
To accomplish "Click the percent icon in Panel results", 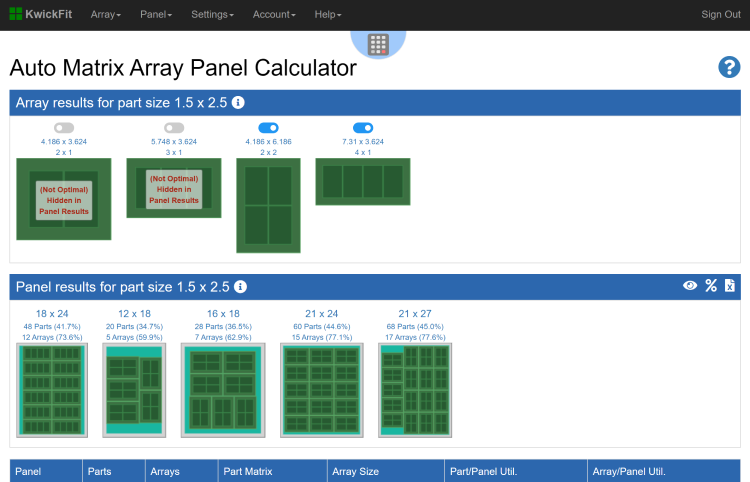I will (711, 287).
